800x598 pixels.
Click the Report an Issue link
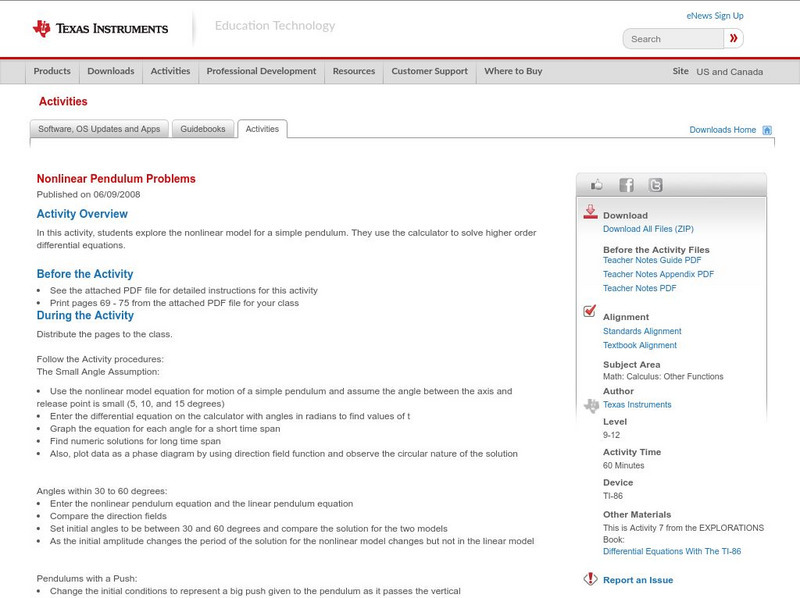tap(638, 580)
